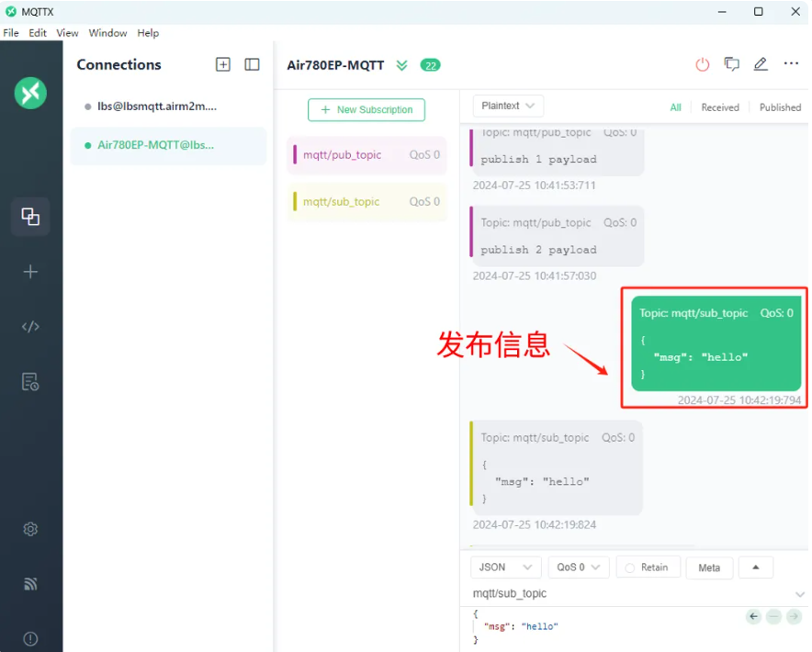Close the MQTTX window
The height and width of the screenshot is (652, 812).
tap(796, 11)
